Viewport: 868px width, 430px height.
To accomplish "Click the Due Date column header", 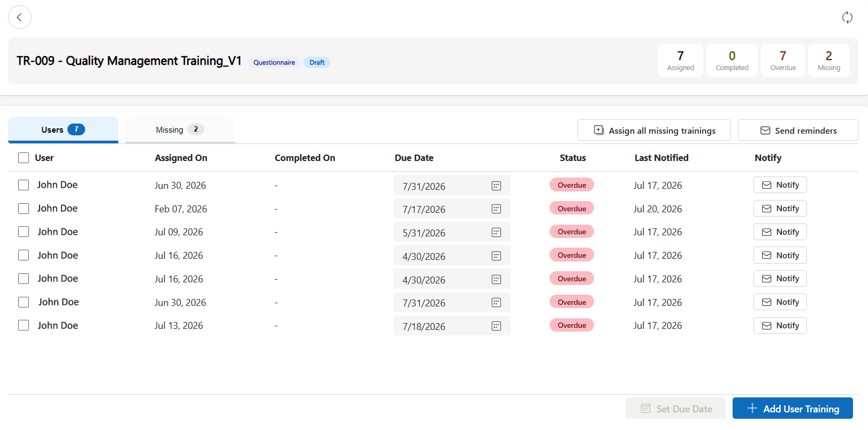I will pyautogui.click(x=414, y=158).
